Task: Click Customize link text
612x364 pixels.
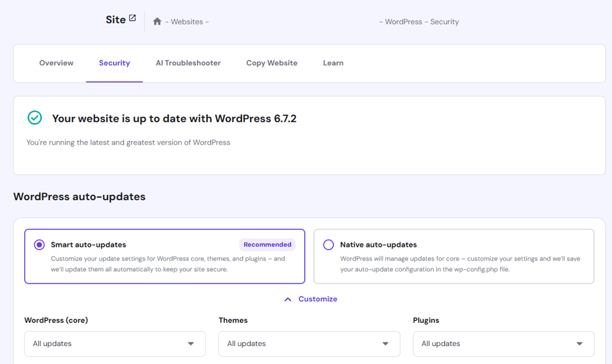Action: point(318,299)
